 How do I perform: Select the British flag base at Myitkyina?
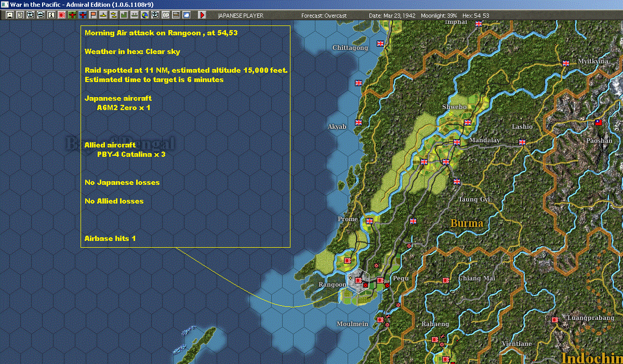point(566,63)
